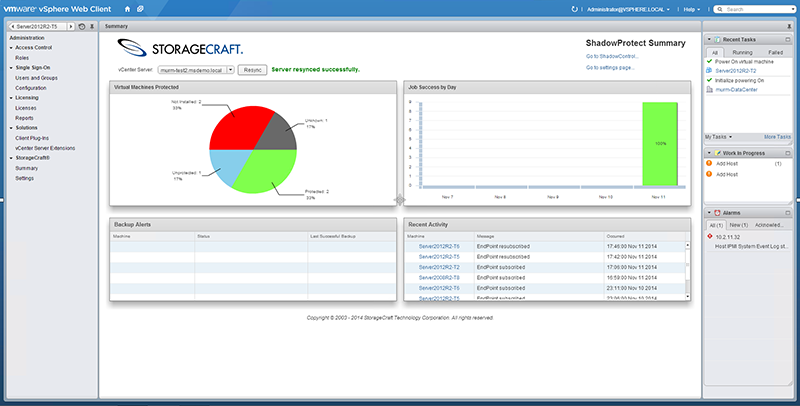Open Server2008R2-T8 in Recent Activity

pyautogui.click(x=439, y=277)
